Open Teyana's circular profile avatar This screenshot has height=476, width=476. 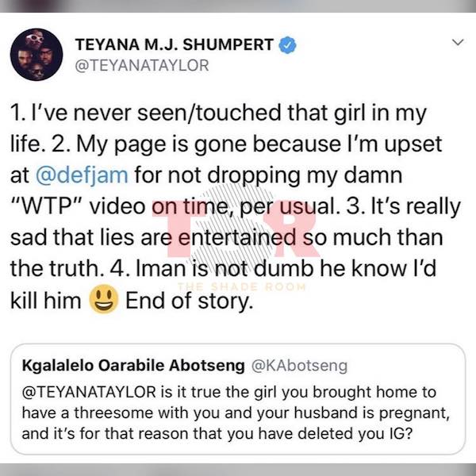(x=36, y=55)
